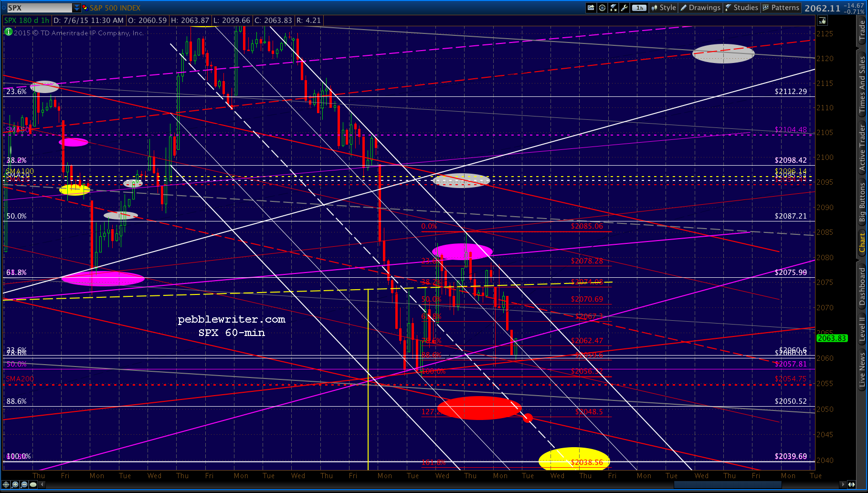Open the Level II side tab
The image size is (868, 493).
(x=862, y=329)
